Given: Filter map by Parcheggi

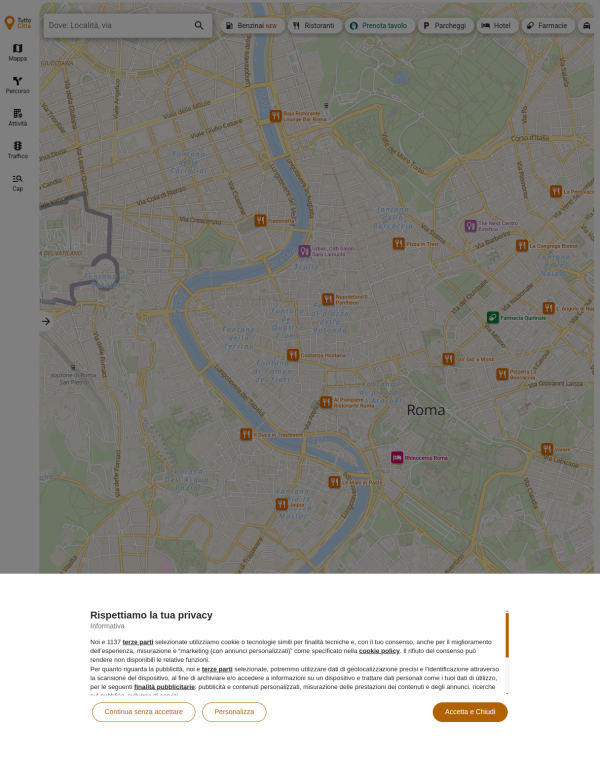Looking at the screenshot, I should point(445,25).
